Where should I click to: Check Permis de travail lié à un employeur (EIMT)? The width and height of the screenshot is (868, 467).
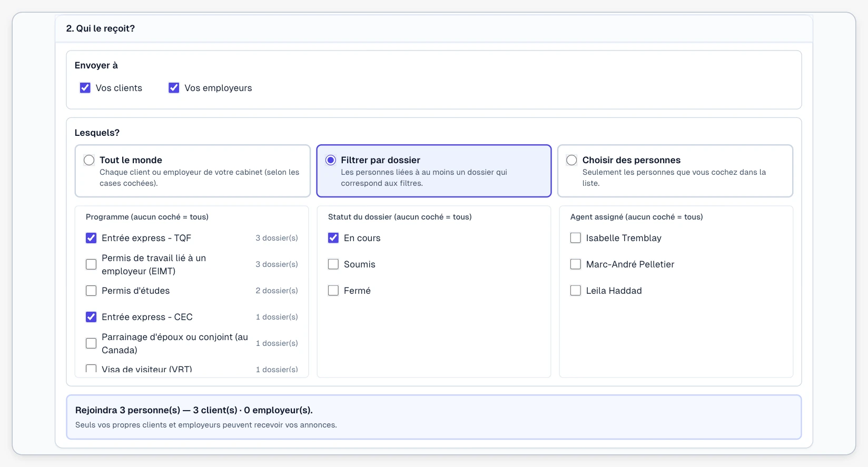pos(91,264)
